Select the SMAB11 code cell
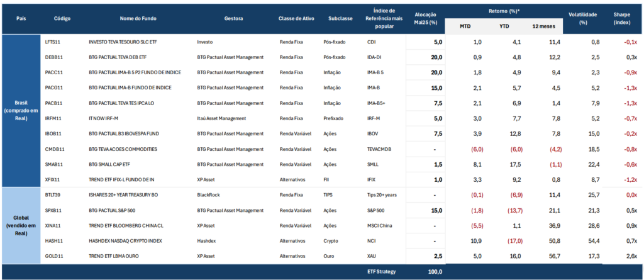 pos(54,164)
